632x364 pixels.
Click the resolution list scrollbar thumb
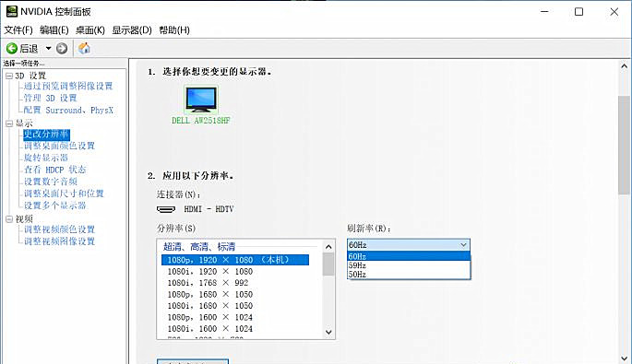pos(328,264)
